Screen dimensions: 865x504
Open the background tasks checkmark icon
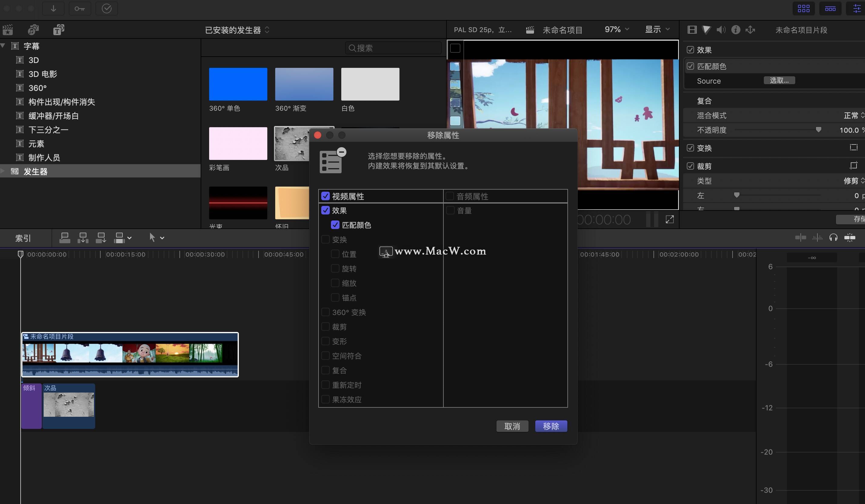(x=106, y=8)
